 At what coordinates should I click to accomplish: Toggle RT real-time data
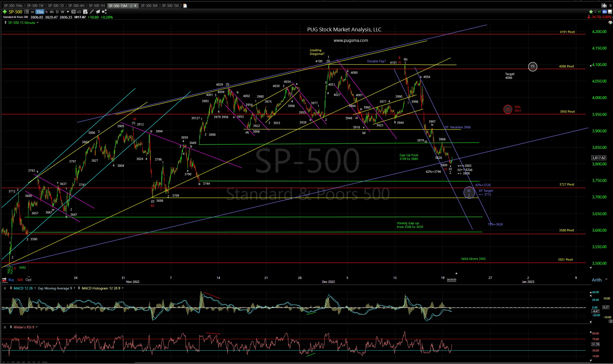tap(600, 12)
